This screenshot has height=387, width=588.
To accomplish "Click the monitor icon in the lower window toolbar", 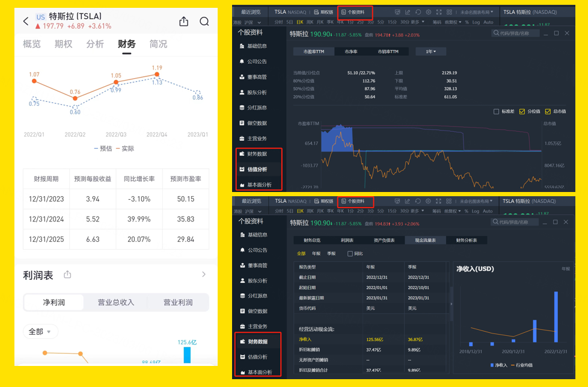I will (x=397, y=201).
